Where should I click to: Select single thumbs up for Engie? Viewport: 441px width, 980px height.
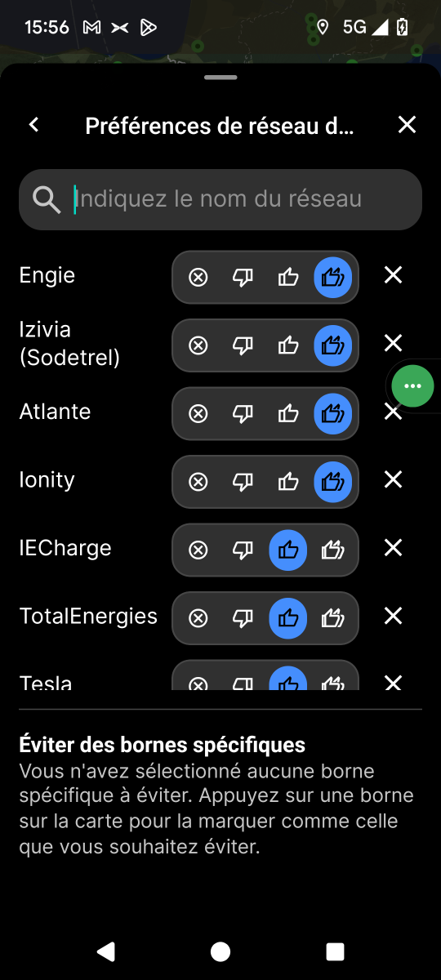288,278
